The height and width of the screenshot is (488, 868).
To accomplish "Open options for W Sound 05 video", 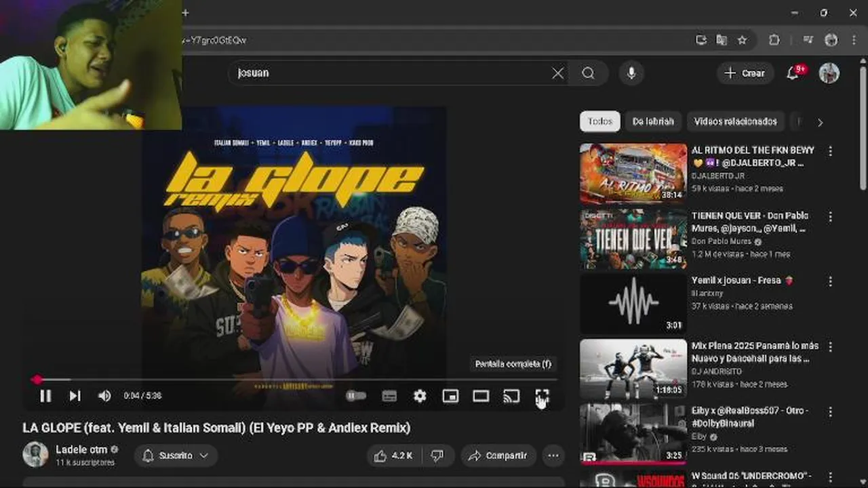I will point(830,476).
